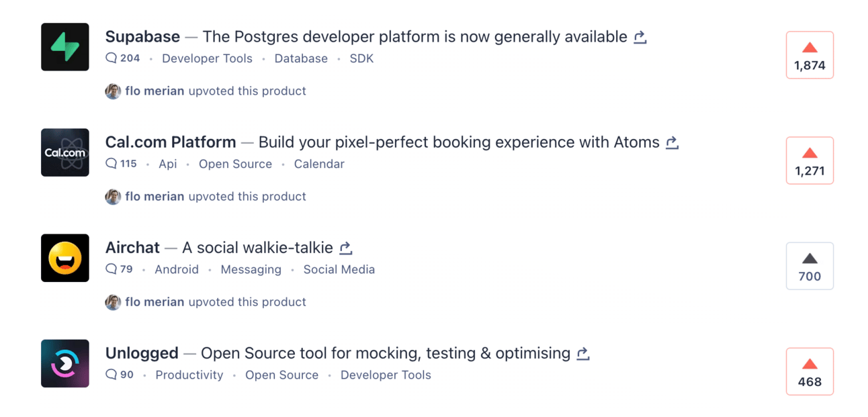This screenshot has width=868, height=417.
Task: Click the Android tag under Airchat
Action: 177,269
